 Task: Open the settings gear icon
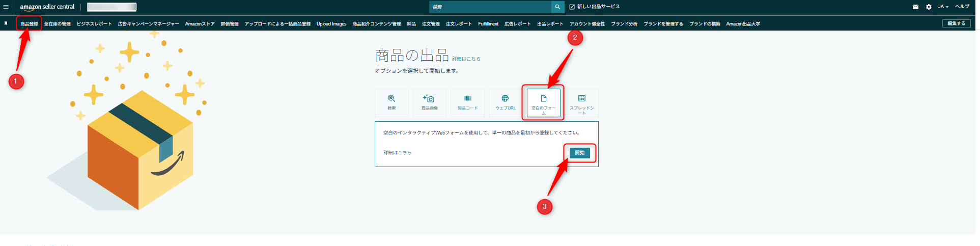click(929, 7)
